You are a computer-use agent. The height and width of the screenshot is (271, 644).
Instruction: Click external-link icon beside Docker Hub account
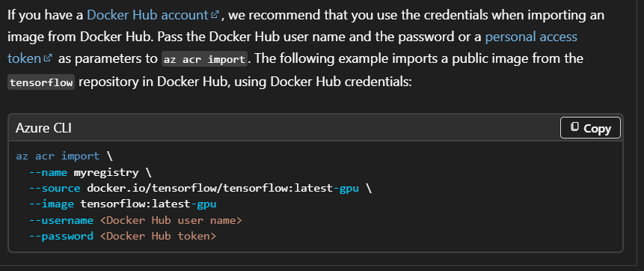point(215,16)
